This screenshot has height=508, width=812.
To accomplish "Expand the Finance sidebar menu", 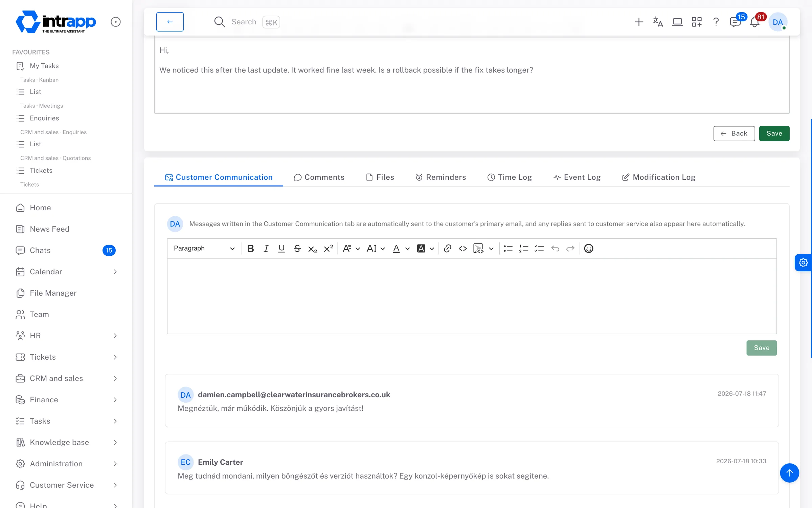I will coord(66,400).
